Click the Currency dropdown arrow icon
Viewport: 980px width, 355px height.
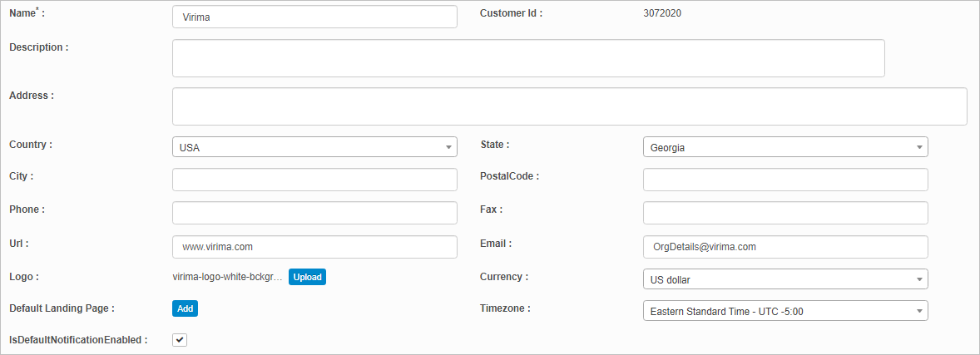coord(918,279)
